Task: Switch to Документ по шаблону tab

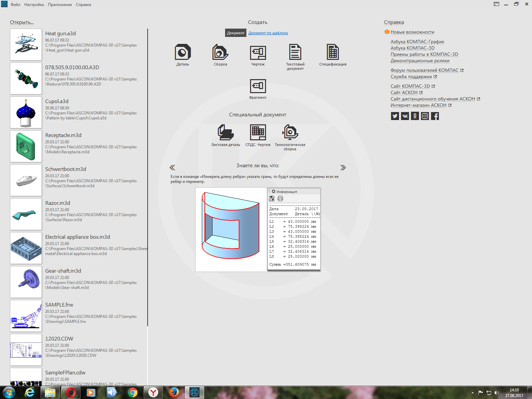Action: pos(268,33)
